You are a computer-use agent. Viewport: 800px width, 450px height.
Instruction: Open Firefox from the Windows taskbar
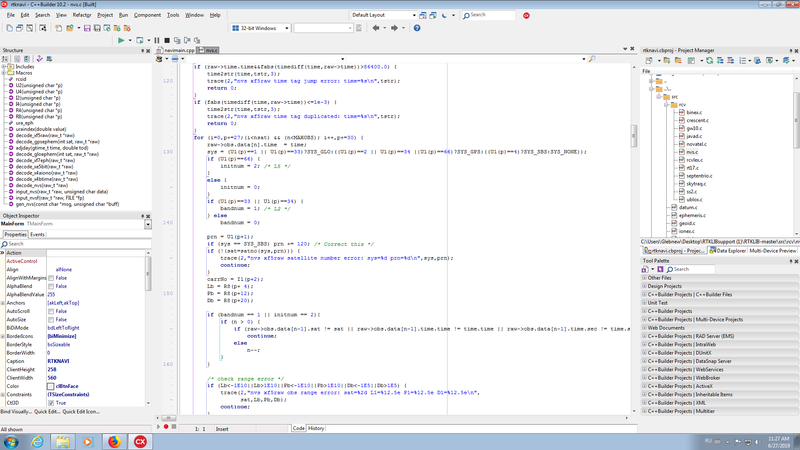pyautogui.click(x=113, y=440)
